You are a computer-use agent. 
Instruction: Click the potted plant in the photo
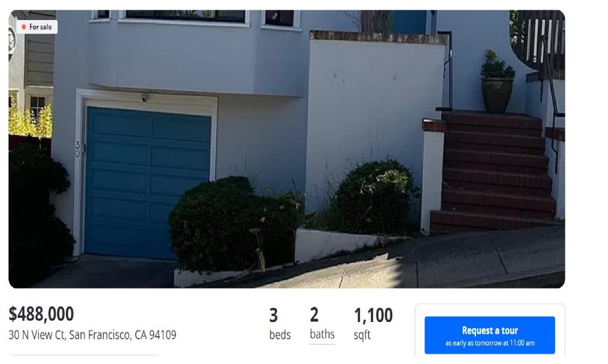[497, 82]
